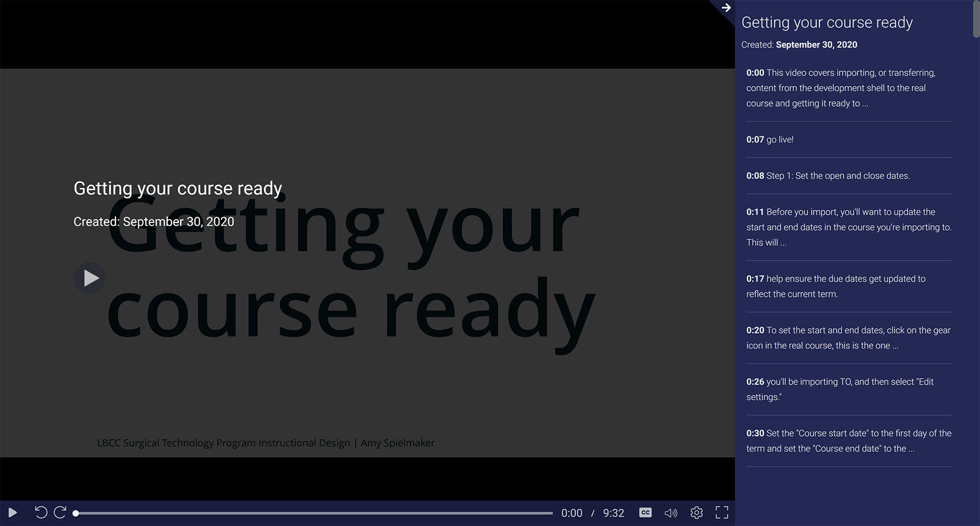Open the player settings gear

[x=696, y=512]
